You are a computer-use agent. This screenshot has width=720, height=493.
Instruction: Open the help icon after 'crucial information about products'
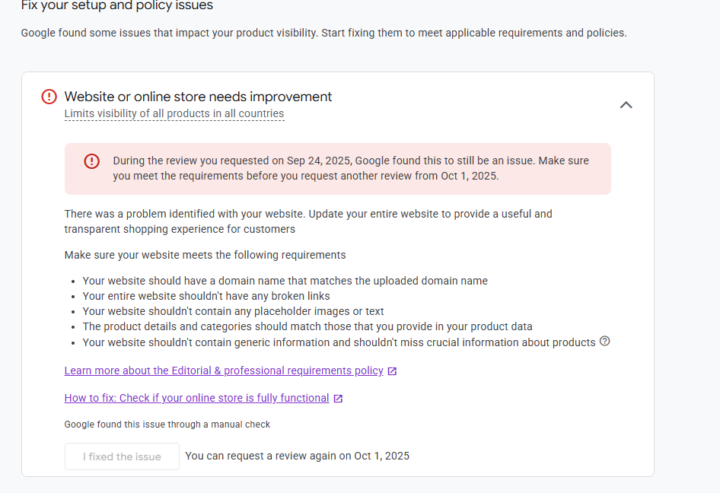tap(604, 341)
